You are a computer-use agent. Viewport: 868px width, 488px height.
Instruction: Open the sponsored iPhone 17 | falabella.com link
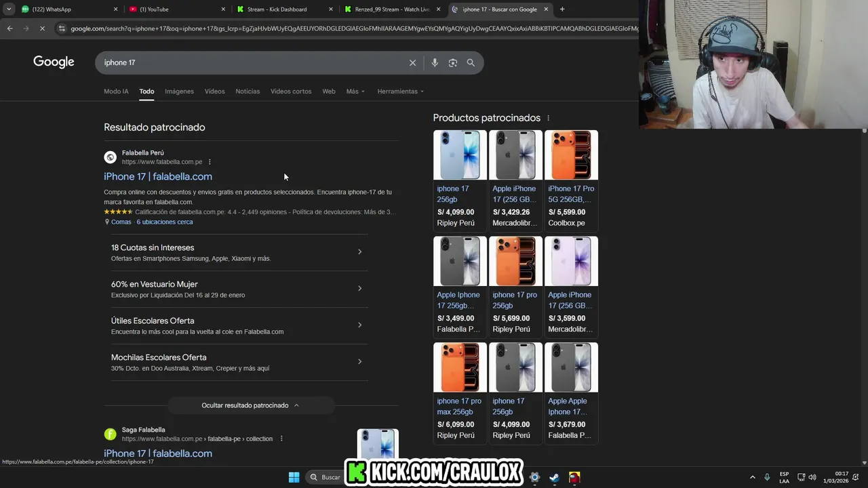(x=158, y=176)
